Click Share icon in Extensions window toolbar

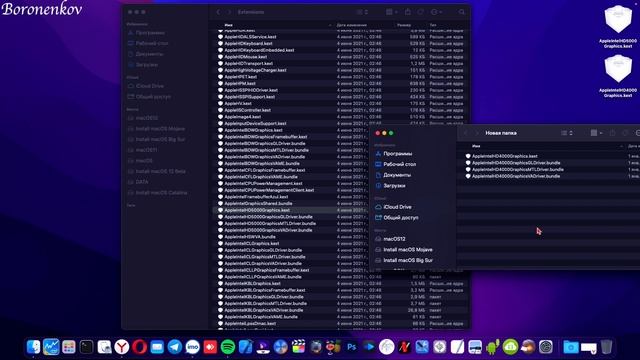(408, 12)
